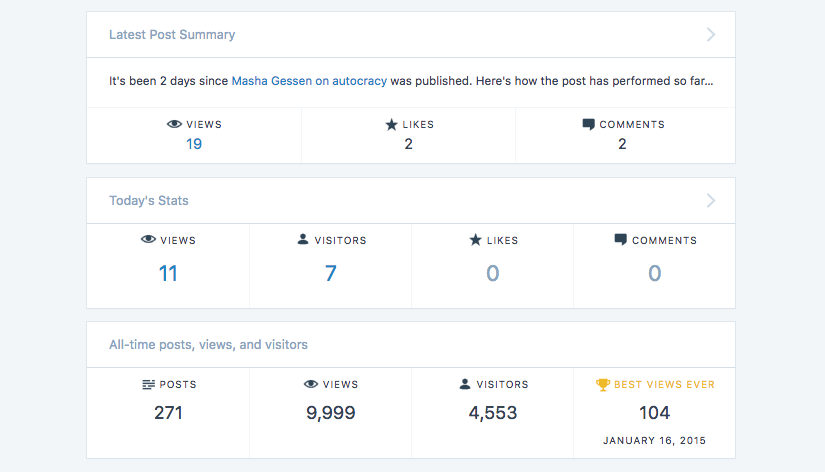Click the star icon beside Latest Post likes
The height and width of the screenshot is (472, 825).
[391, 125]
